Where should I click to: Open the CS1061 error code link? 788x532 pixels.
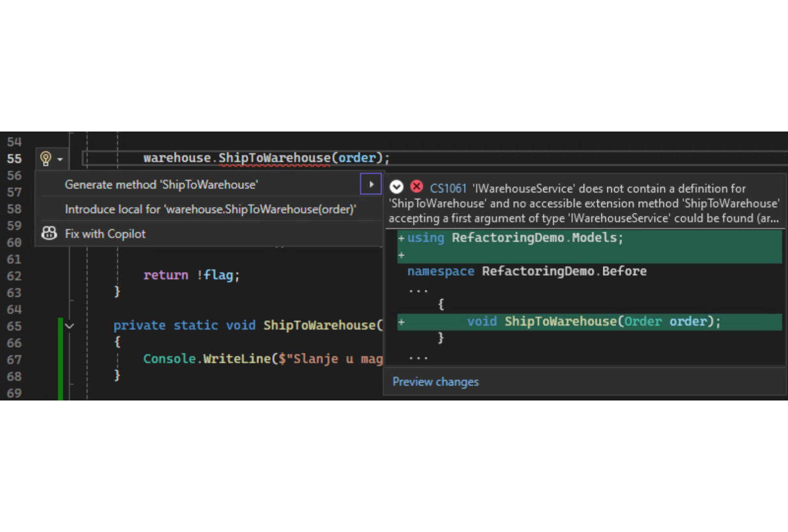point(448,189)
